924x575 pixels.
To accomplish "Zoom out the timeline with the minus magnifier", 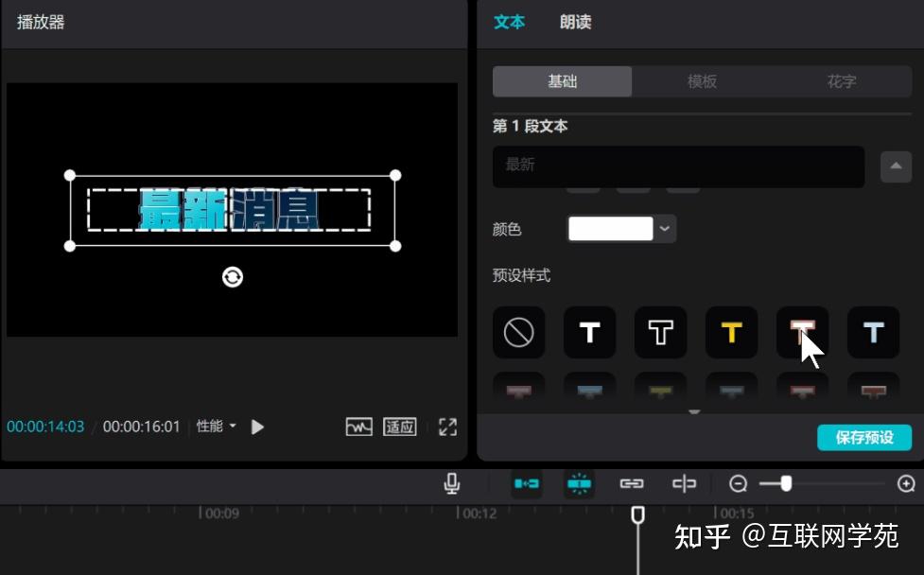I will point(739,483).
